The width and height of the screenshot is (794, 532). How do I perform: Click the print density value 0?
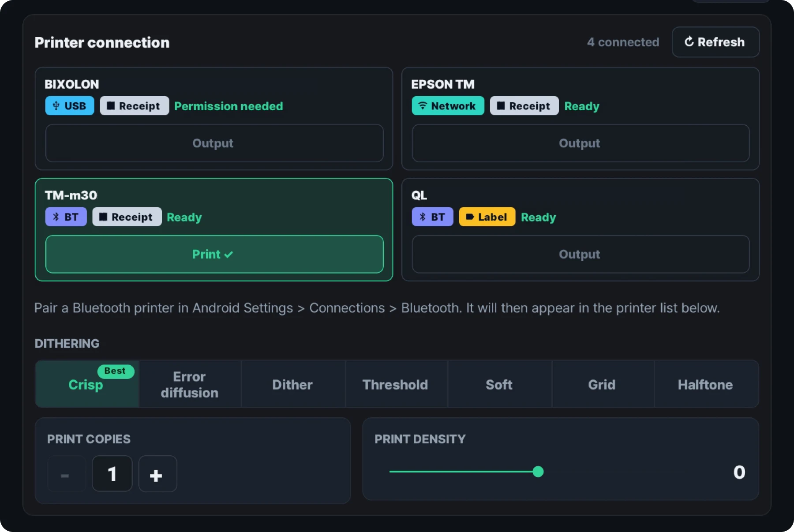[739, 472]
